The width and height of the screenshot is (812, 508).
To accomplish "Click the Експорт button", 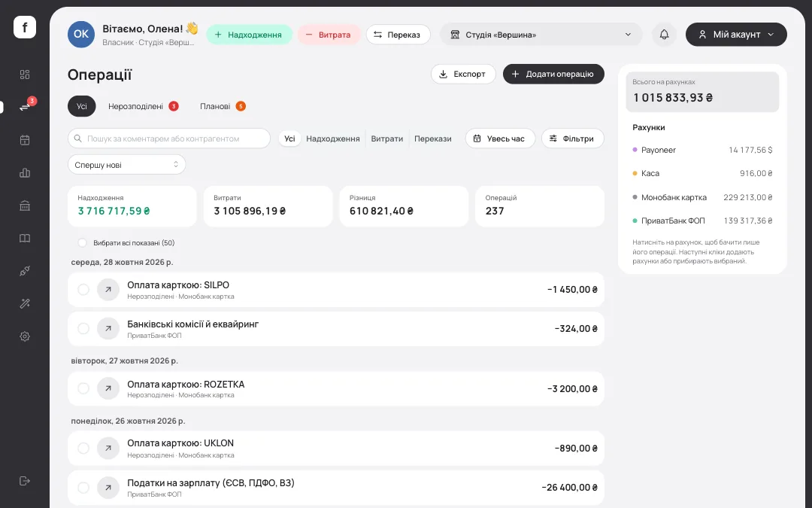I will 463,74.
